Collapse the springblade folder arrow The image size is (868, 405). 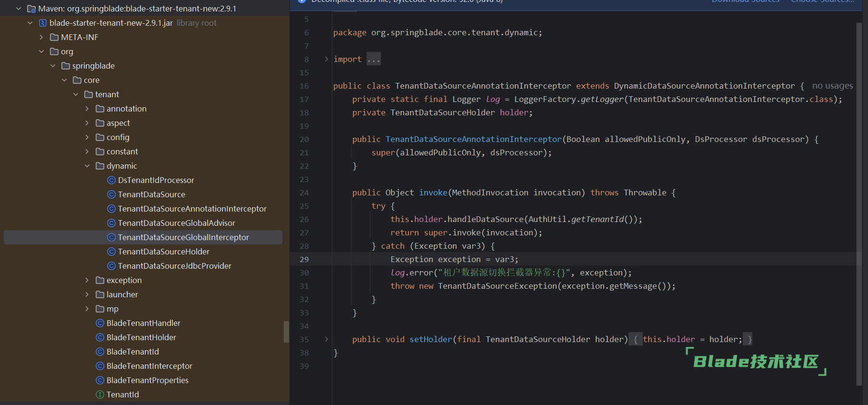[x=53, y=66]
